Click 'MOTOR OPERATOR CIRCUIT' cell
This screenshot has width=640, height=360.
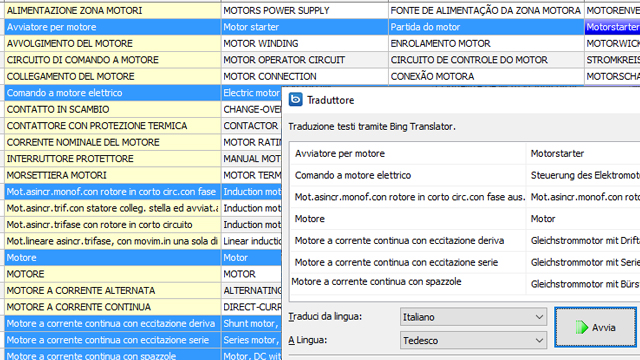[x=304, y=60]
